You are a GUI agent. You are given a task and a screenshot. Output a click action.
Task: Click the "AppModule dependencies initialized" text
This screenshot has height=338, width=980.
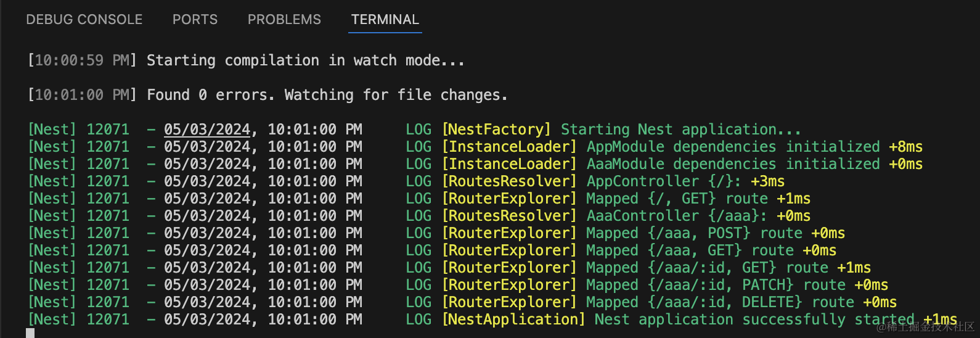click(x=733, y=147)
